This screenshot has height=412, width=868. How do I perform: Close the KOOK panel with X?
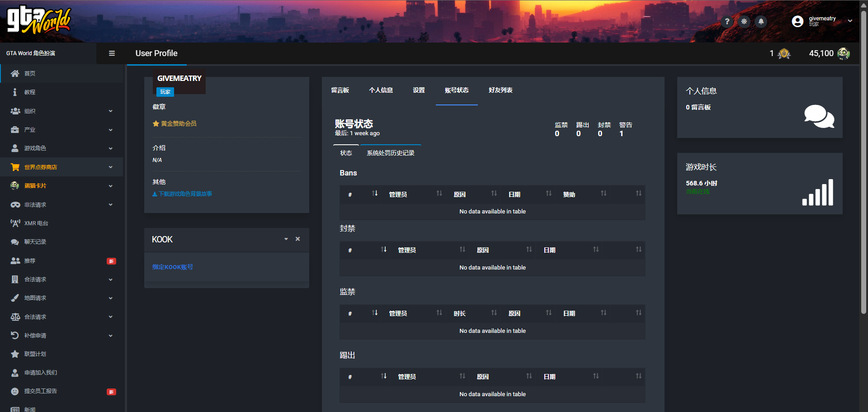pyautogui.click(x=297, y=239)
